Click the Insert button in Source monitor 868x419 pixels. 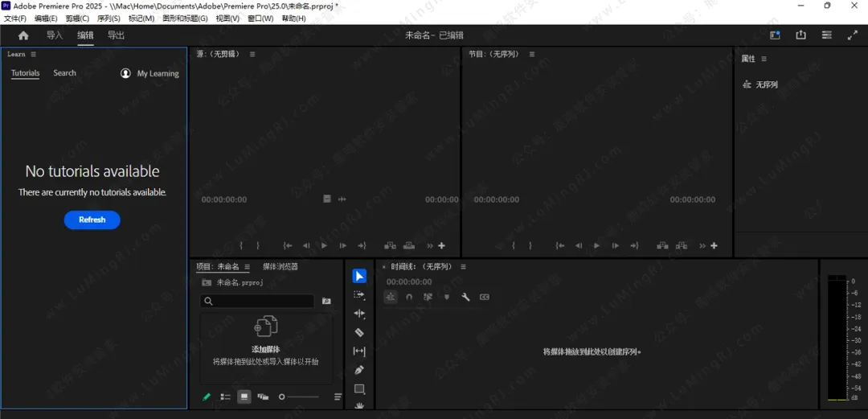tap(391, 245)
